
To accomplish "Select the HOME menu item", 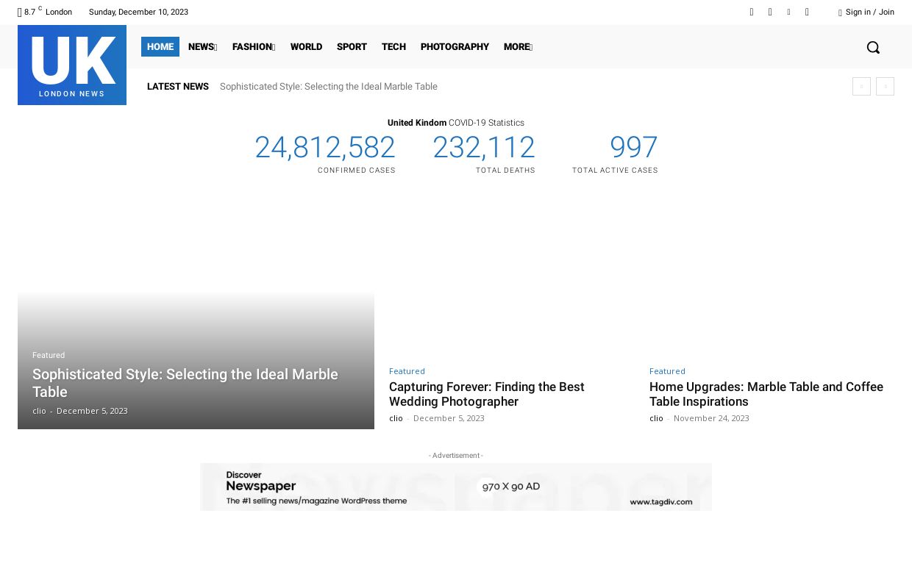I will [x=160, y=47].
